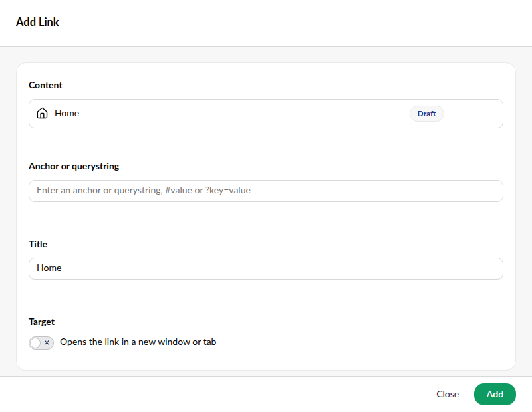The image size is (532, 412).
Task: Click the Add Link heading
Action: [37, 22]
